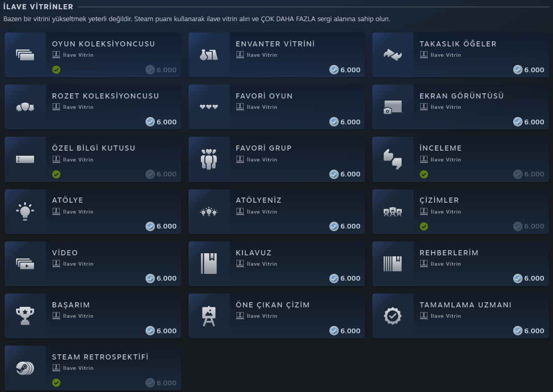Click the green owned checkmark on Steam Retrospektifi

[x=56, y=383]
